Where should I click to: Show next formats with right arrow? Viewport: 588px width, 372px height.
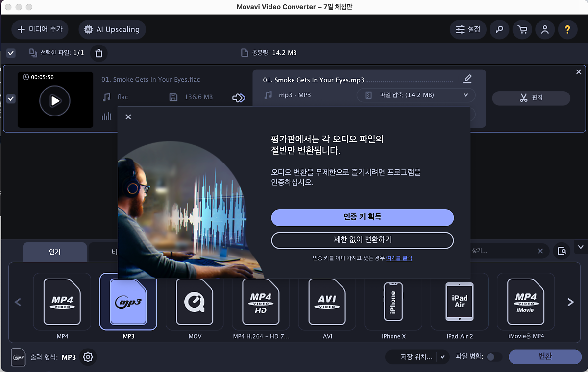(570, 302)
